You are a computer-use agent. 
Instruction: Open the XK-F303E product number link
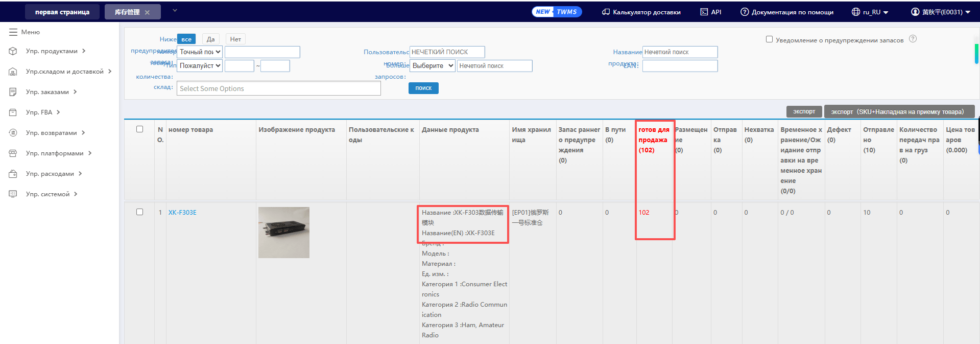pos(182,213)
